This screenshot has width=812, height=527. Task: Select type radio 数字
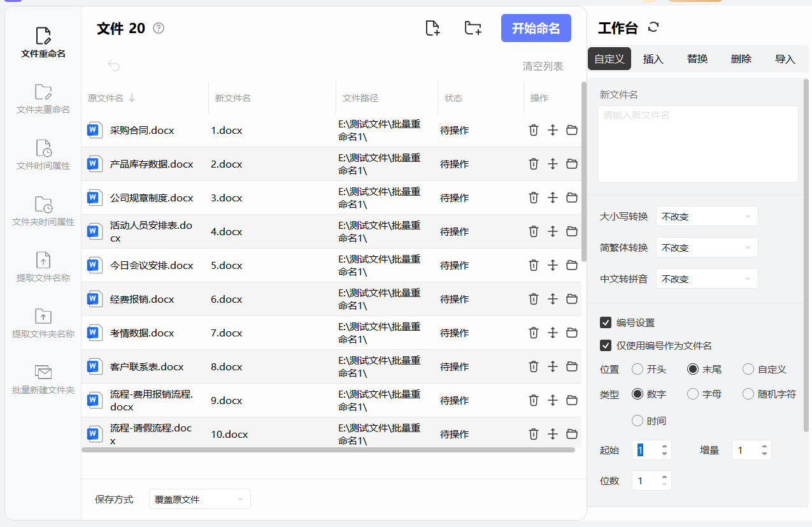click(x=637, y=394)
